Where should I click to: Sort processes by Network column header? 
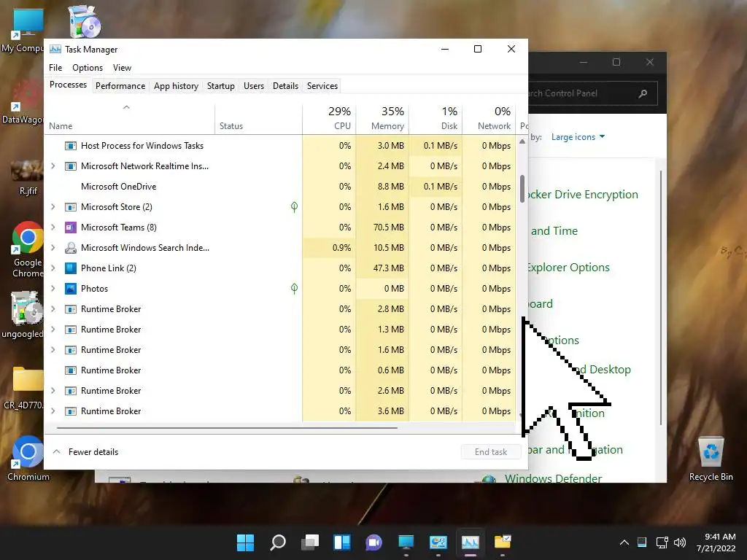click(489, 118)
